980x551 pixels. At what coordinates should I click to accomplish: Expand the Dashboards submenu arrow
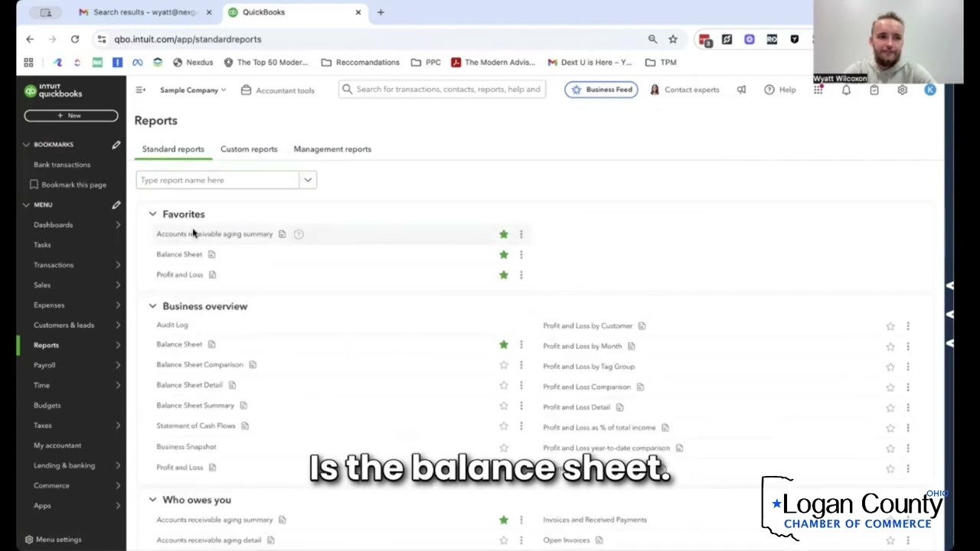[x=118, y=225]
